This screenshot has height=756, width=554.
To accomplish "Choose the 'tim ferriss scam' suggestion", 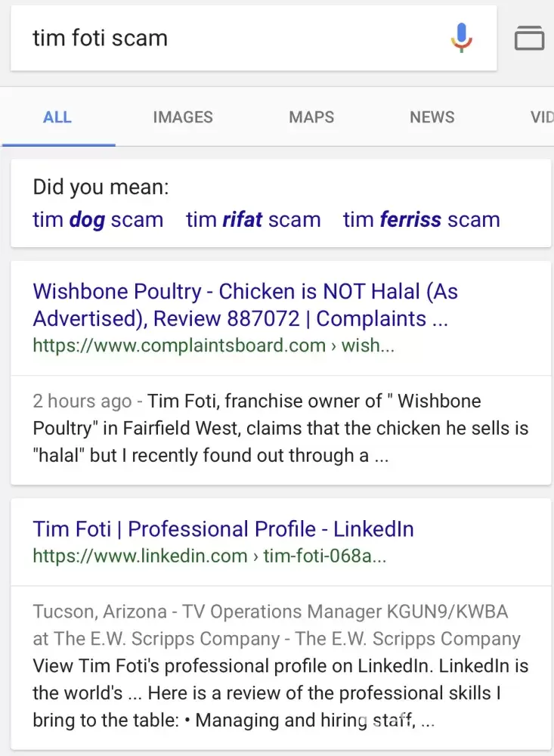I will click(422, 220).
